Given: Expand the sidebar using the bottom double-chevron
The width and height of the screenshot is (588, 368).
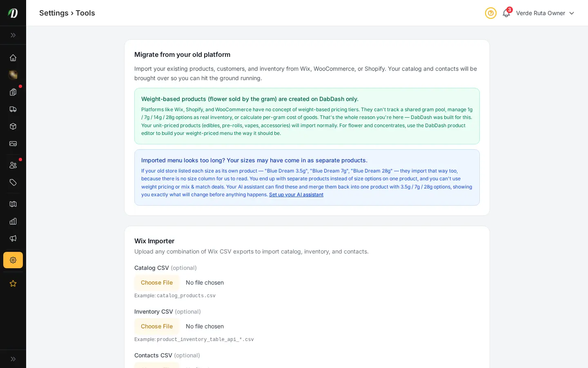Looking at the screenshot, I should (13, 359).
